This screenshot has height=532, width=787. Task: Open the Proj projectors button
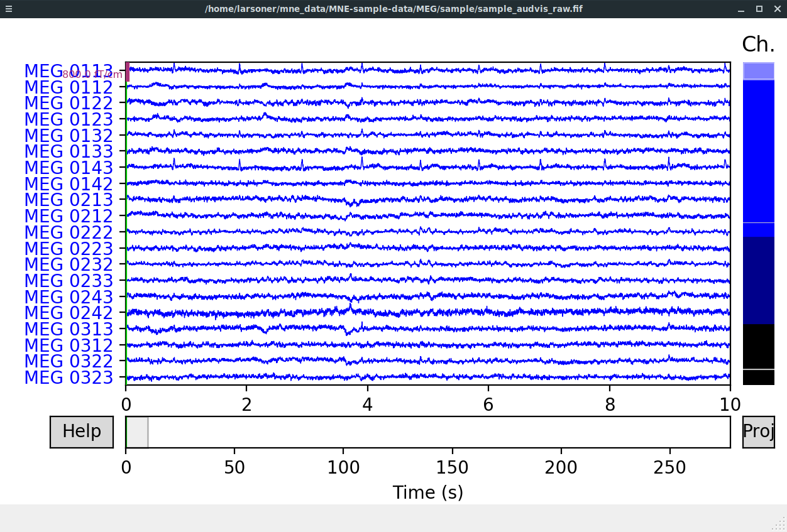(x=758, y=432)
